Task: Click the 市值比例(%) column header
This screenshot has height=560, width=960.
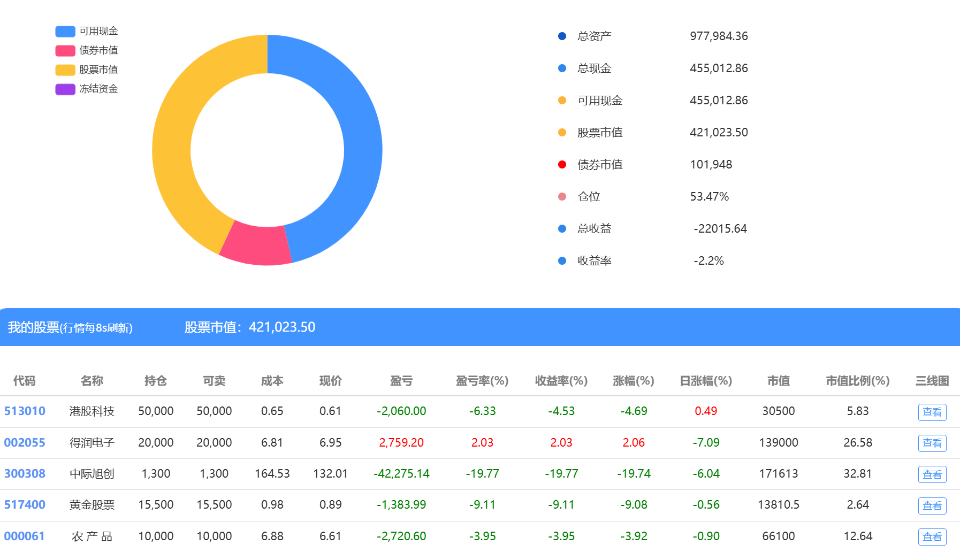Action: [857, 381]
